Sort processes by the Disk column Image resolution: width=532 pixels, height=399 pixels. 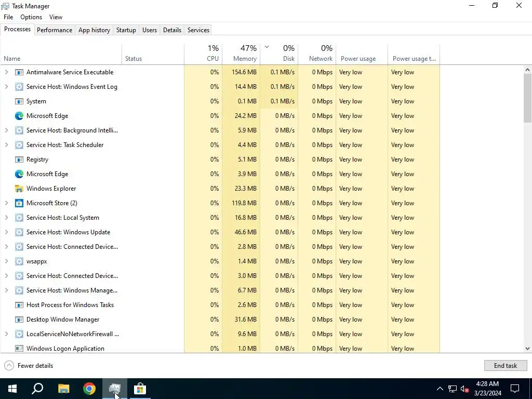pos(279,54)
